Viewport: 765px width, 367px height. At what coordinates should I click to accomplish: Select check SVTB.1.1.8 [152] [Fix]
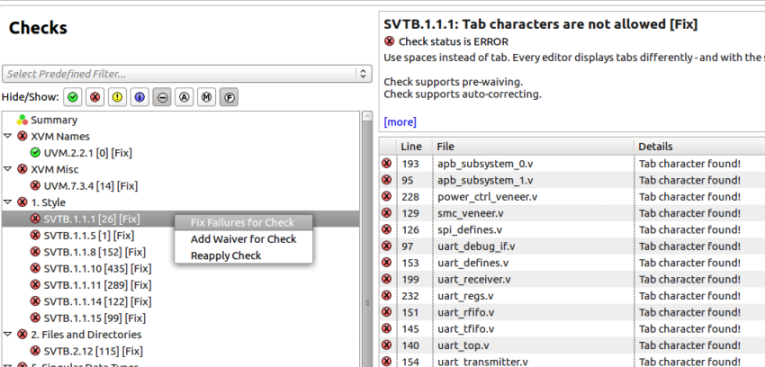coord(95,252)
